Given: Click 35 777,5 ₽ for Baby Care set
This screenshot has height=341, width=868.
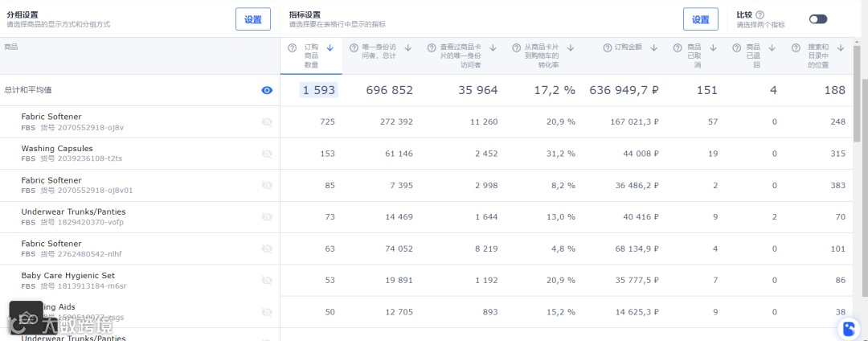Looking at the screenshot, I should click(x=637, y=280).
